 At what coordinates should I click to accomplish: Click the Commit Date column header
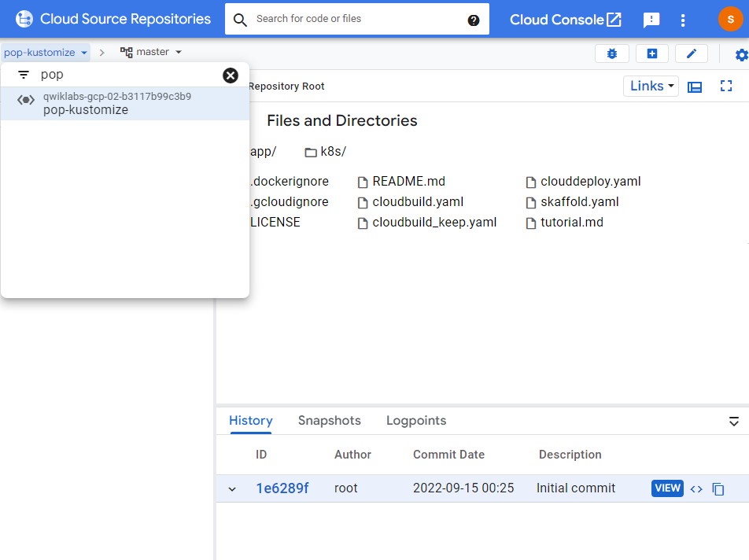point(448,455)
